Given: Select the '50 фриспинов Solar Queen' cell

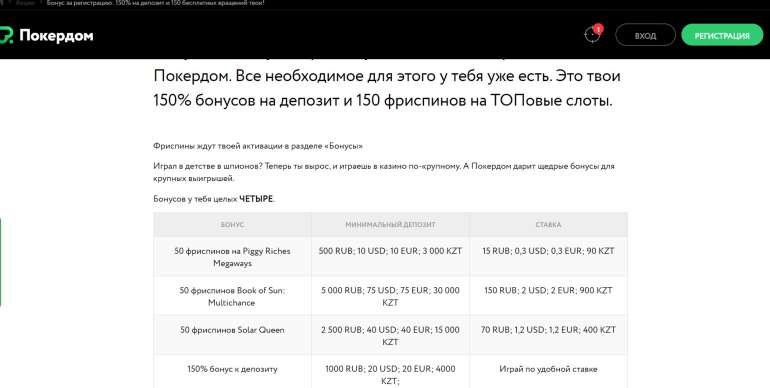Looking at the screenshot, I should [x=232, y=335].
